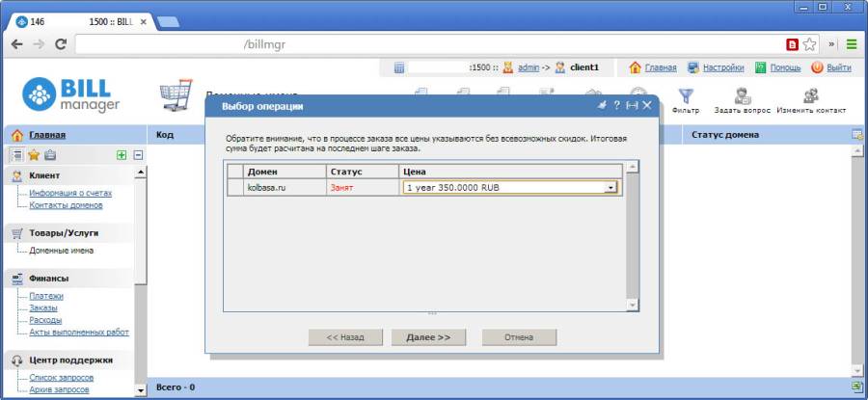The width and height of the screenshot is (868, 400).
Task: Toggle Товары/Услуги section header
Action: [68, 233]
